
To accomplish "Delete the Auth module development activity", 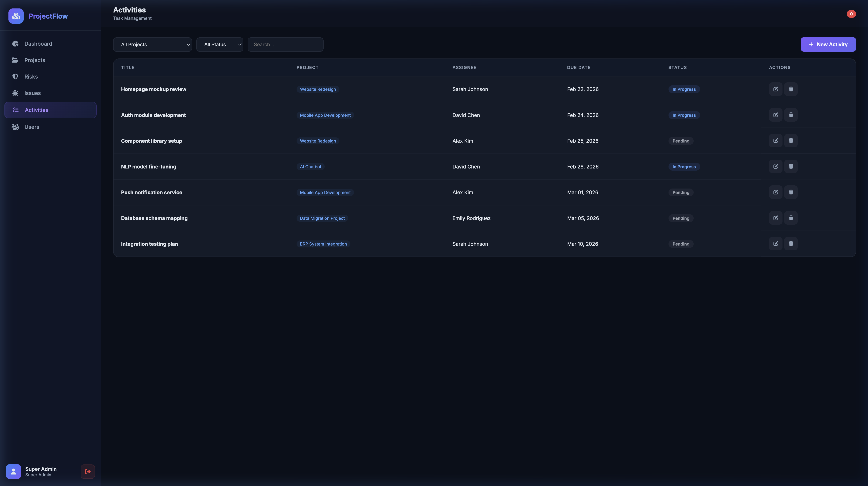I will (x=791, y=115).
